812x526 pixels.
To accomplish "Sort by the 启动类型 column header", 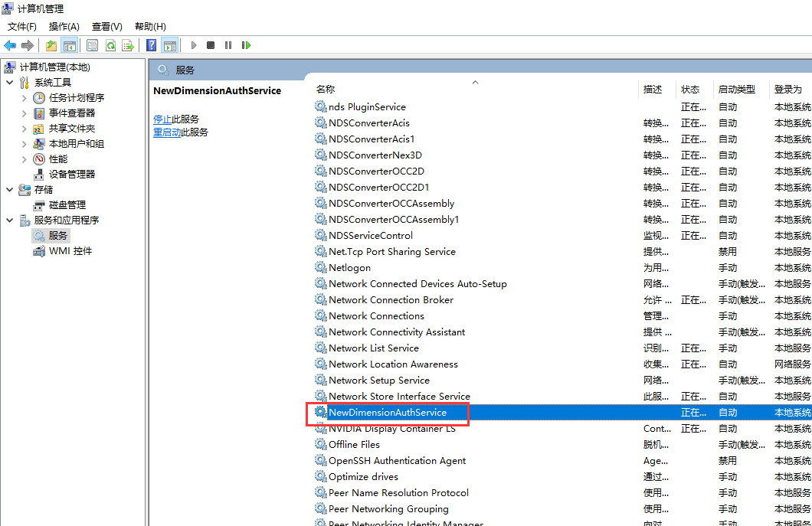I will pyautogui.click(x=736, y=90).
